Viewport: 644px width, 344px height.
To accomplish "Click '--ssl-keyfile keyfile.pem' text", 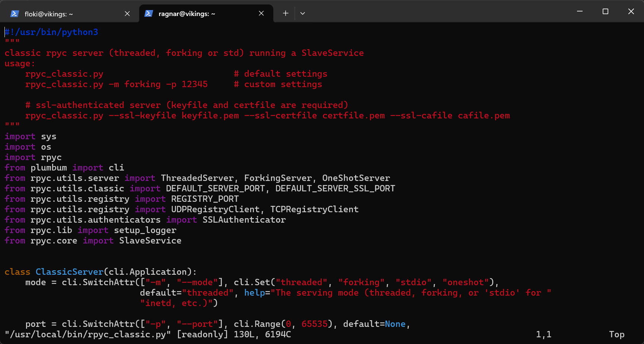I will point(174,115).
